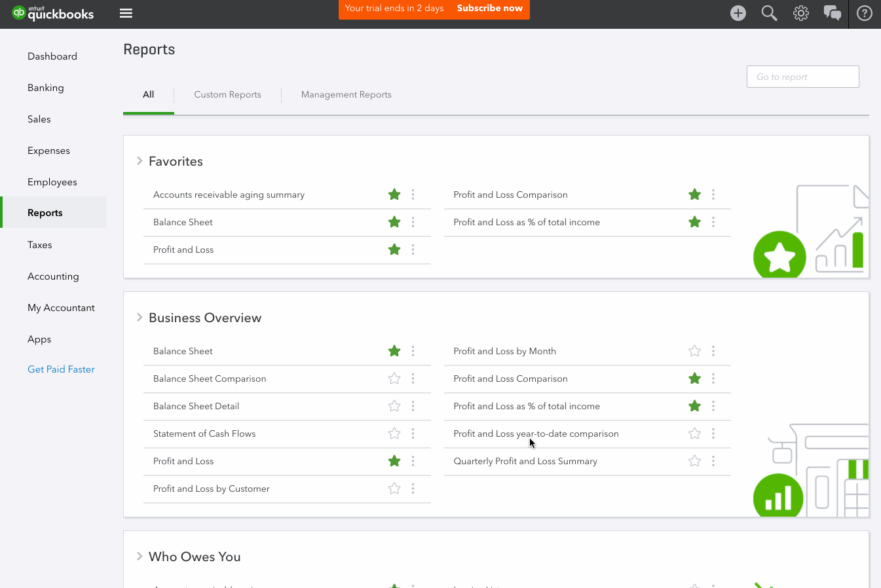881x588 pixels.
Task: Open more options for Favorites Balance Sheet
Action: 413,222
